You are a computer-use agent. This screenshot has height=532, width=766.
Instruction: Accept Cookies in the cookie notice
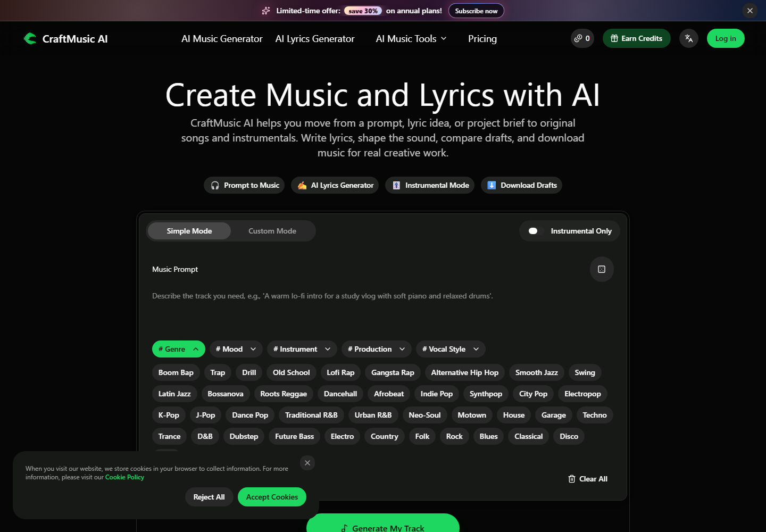272,497
